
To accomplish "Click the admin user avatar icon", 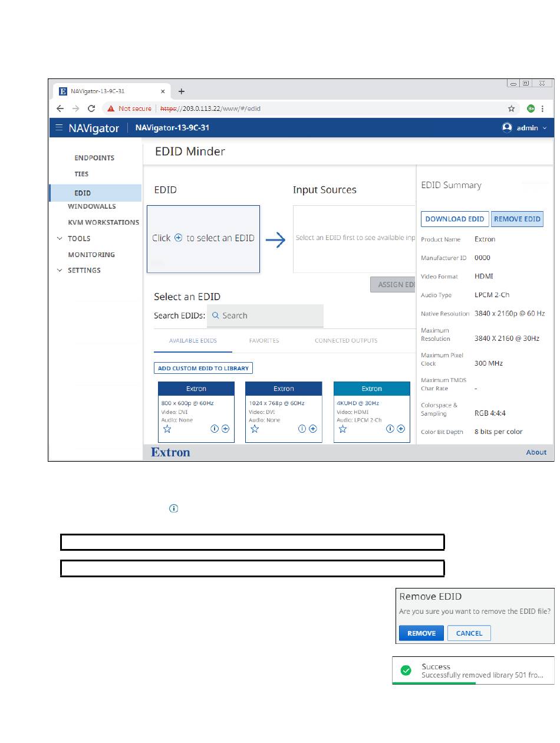I will coord(507,127).
